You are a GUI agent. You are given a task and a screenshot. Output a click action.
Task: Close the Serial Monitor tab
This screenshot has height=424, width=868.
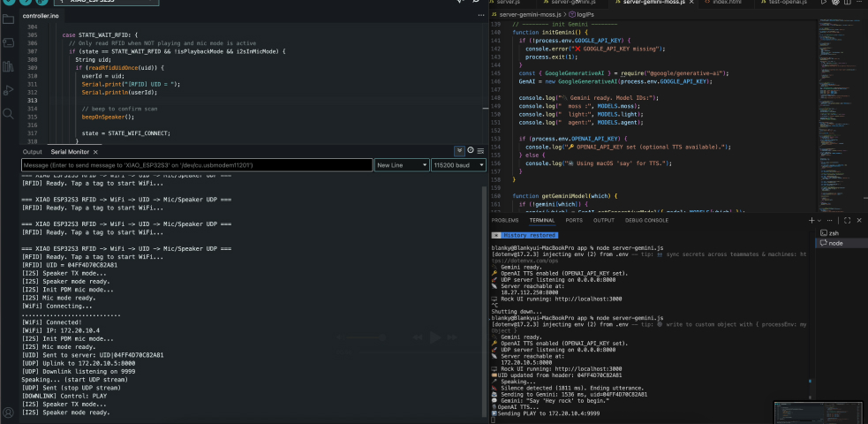[95, 152]
